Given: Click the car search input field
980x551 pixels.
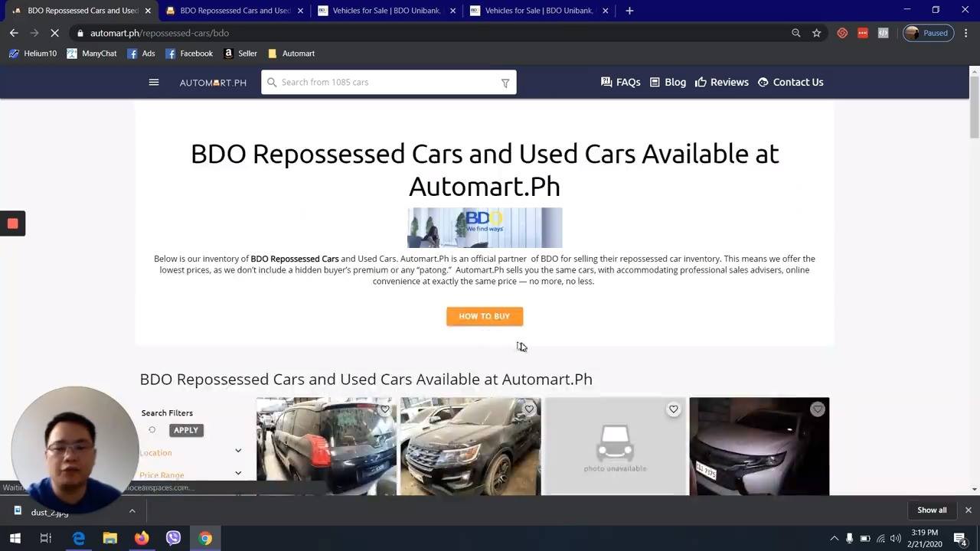Looking at the screenshot, I should point(389,83).
